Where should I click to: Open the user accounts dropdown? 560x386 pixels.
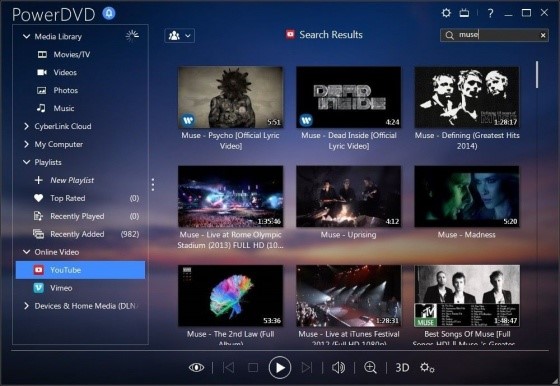tap(180, 35)
